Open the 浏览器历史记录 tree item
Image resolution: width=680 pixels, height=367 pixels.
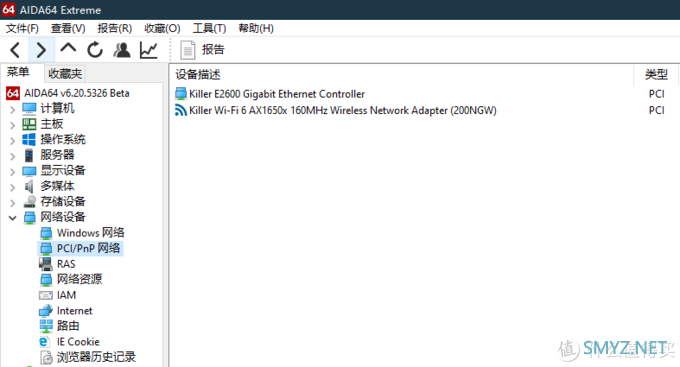[x=96, y=357]
